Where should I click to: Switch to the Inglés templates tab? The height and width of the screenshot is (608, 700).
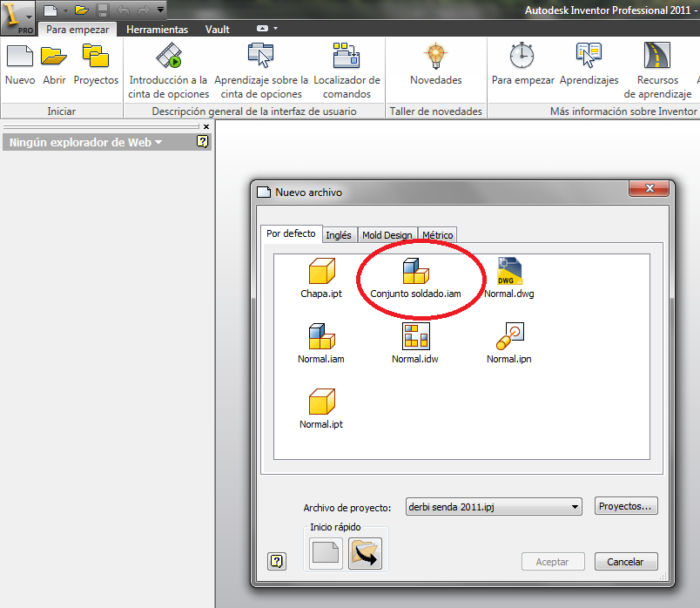point(339,235)
